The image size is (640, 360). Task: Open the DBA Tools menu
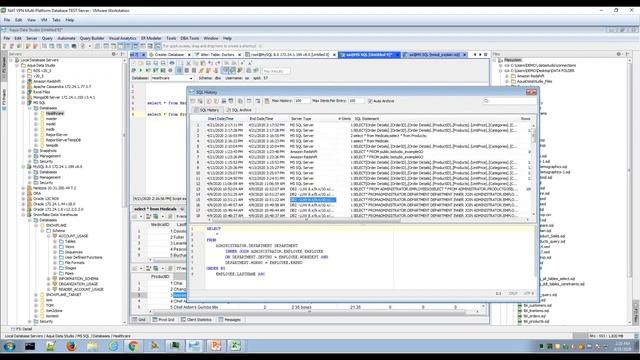(190, 38)
